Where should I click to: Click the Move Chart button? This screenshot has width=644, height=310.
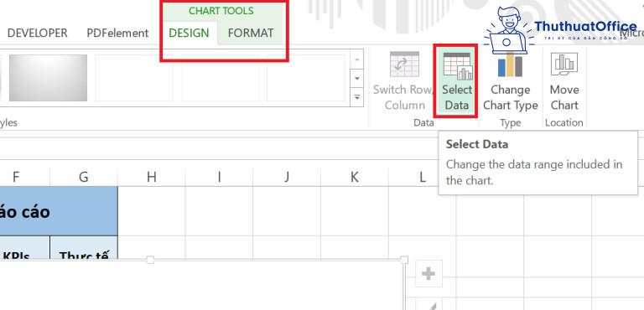(564, 81)
